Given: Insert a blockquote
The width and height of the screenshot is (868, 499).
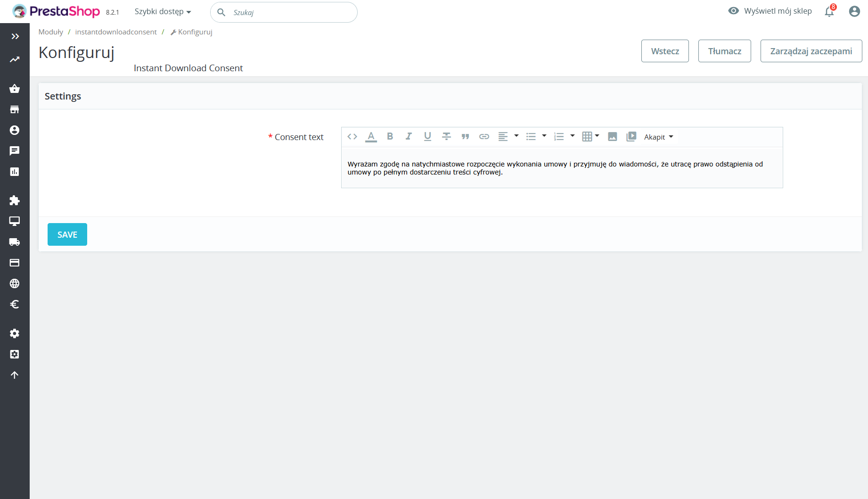Looking at the screenshot, I should 465,137.
